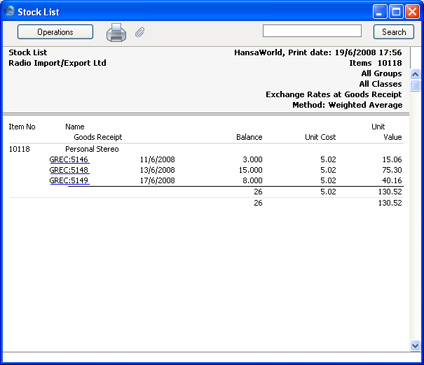
Task: Click the Item No column header
Action: (x=22, y=127)
